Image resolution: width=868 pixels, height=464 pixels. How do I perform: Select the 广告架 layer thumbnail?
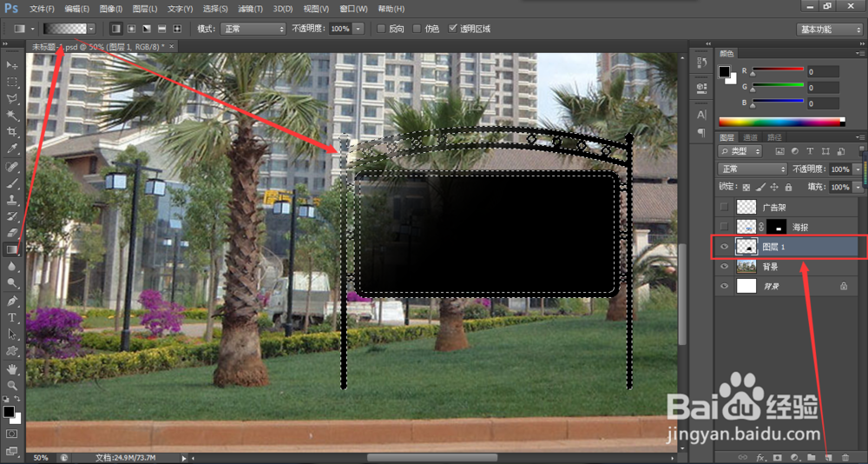[x=746, y=208]
